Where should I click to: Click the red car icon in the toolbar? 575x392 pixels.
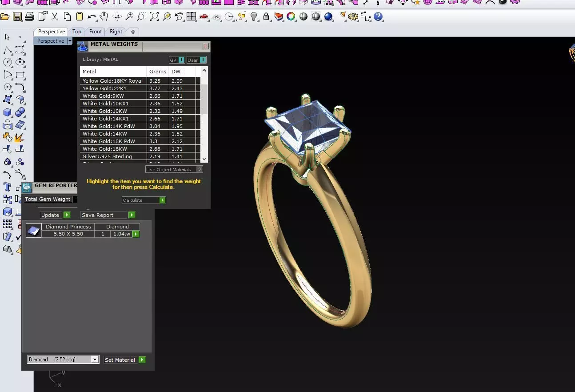pos(204,17)
